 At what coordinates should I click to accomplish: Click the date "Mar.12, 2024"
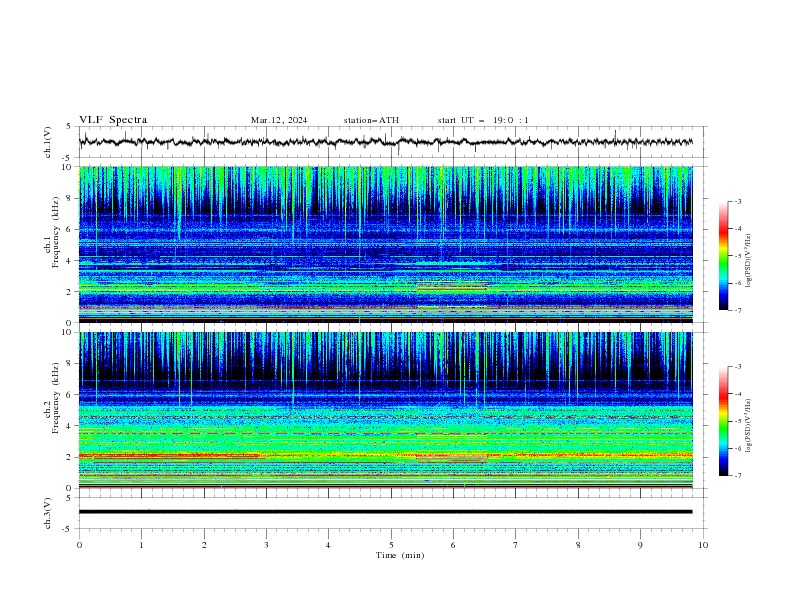tap(279, 120)
